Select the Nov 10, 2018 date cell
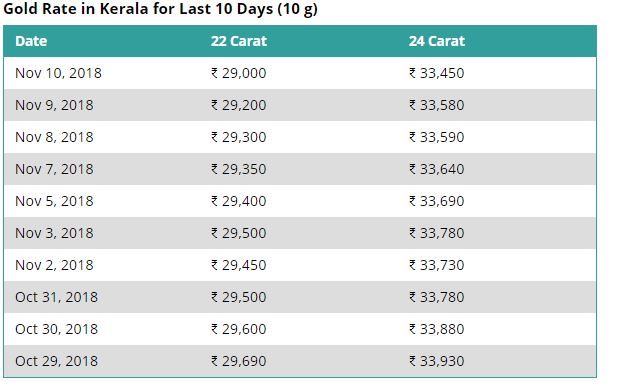625x389 pixels. 58,73
